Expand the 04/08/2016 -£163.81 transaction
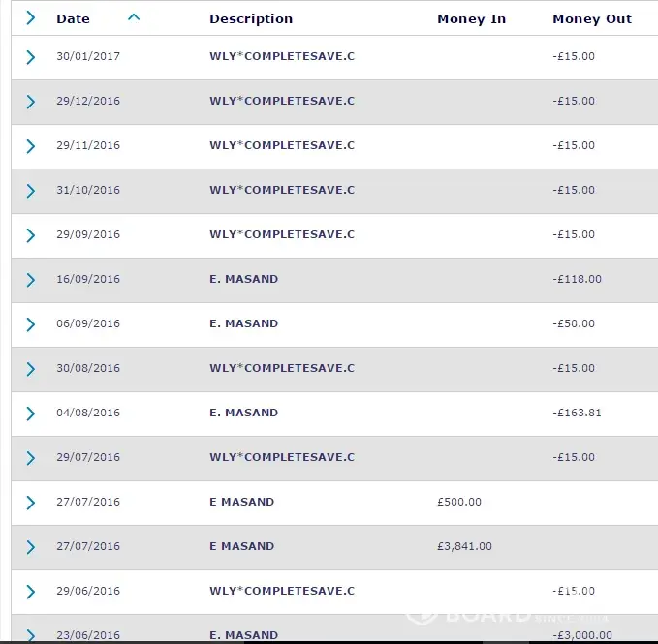The image size is (658, 644). click(x=31, y=414)
